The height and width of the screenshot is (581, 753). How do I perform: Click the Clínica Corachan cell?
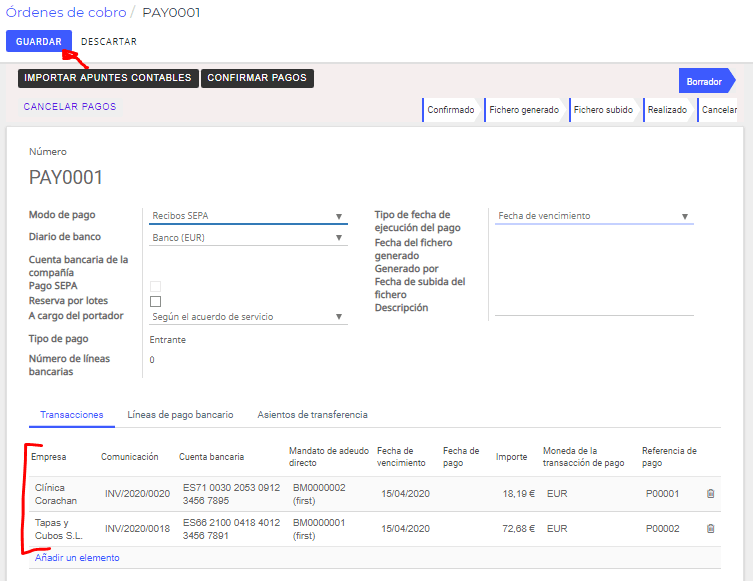[x=56, y=494]
